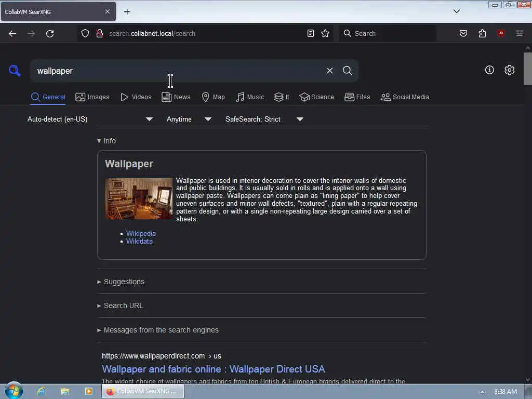Expand Messages from the search engines
Viewport: 532px width, 399px height.
pos(158,330)
